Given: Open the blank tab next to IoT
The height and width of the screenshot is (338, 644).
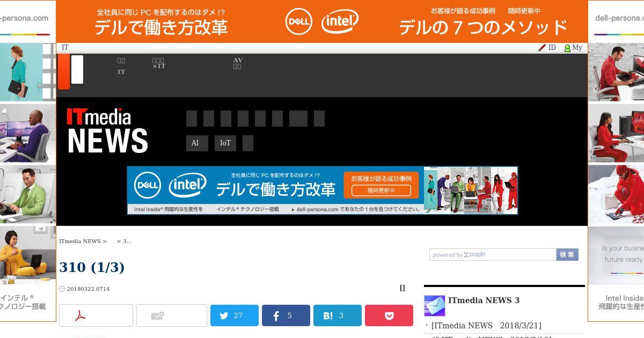Looking at the screenshot, I should pyautogui.click(x=248, y=143).
